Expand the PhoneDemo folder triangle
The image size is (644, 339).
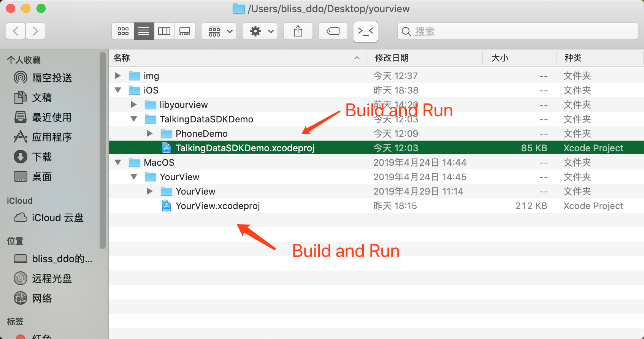pyautogui.click(x=150, y=133)
